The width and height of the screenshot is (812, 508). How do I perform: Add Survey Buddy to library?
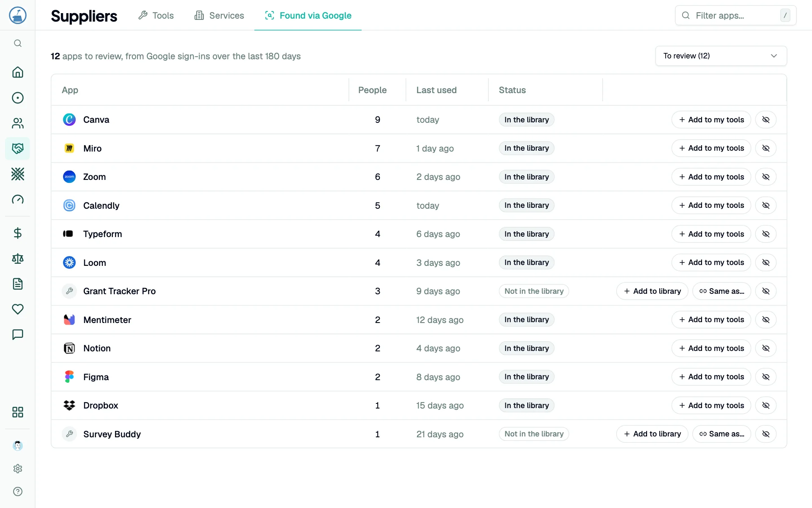[x=652, y=434]
